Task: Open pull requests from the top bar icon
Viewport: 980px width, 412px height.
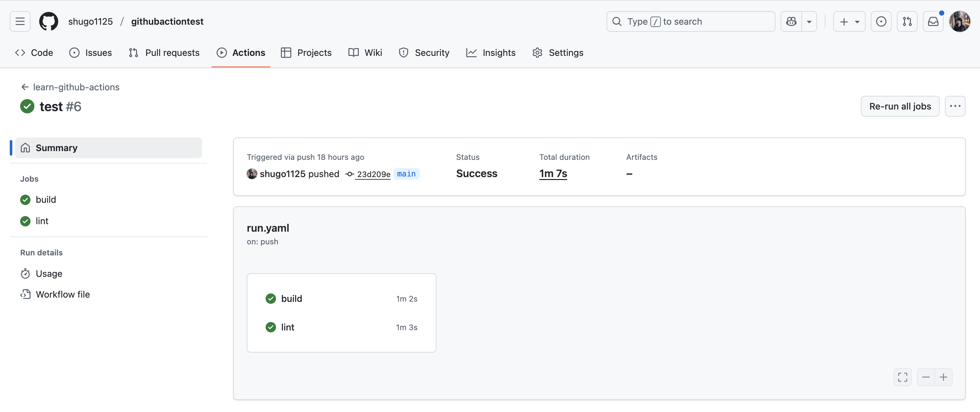Action: point(907,21)
